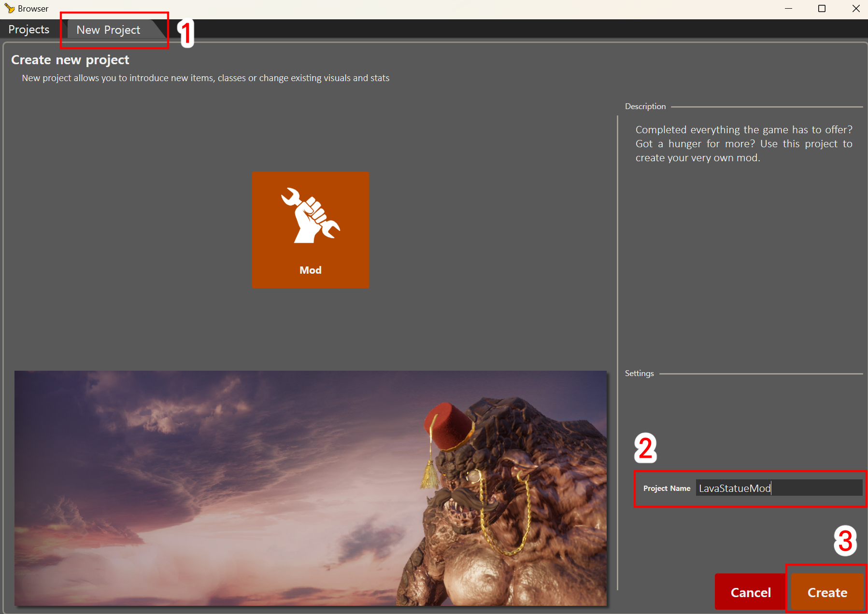Minimize the Browser window

coord(788,9)
